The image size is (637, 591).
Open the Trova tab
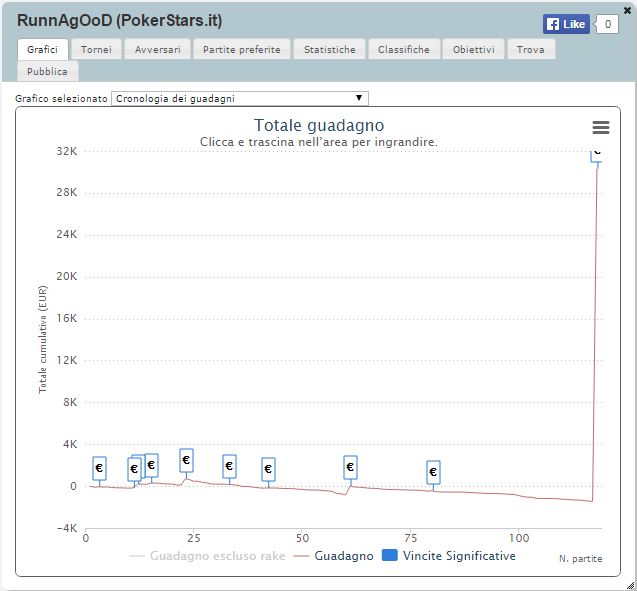coord(531,49)
